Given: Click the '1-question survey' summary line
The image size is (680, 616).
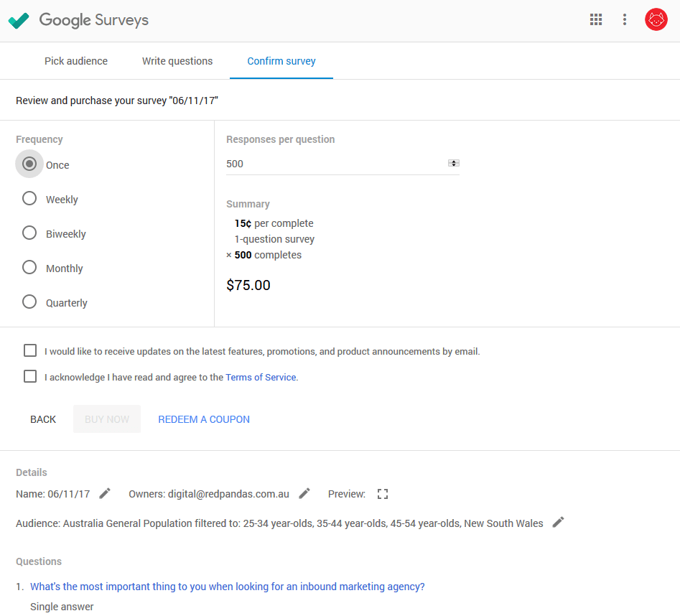Looking at the screenshot, I should 274,239.
